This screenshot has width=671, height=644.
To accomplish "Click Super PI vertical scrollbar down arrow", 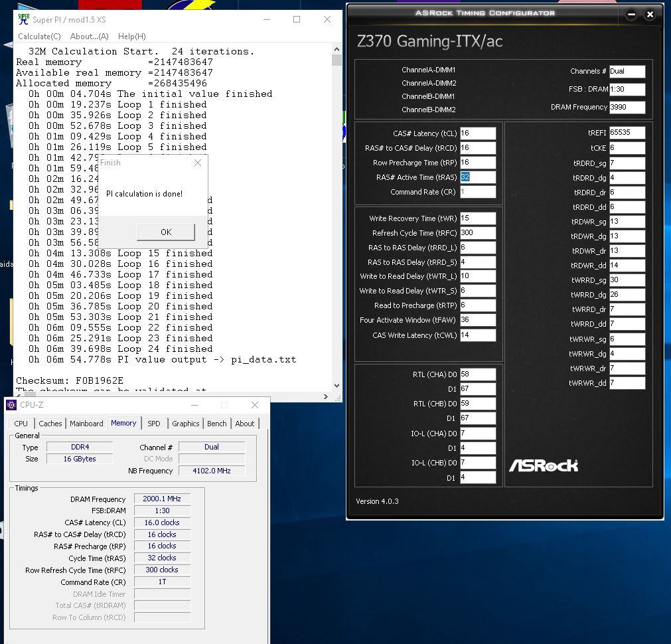I will [336, 385].
